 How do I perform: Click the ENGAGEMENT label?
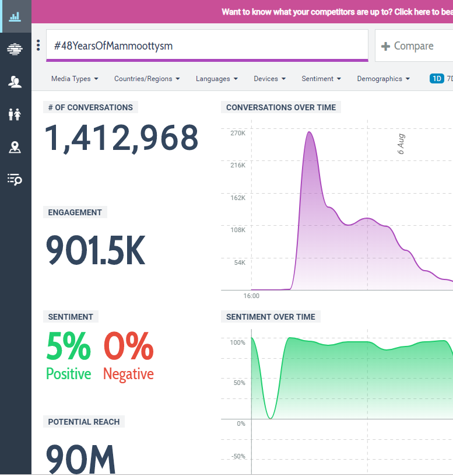pos(75,212)
